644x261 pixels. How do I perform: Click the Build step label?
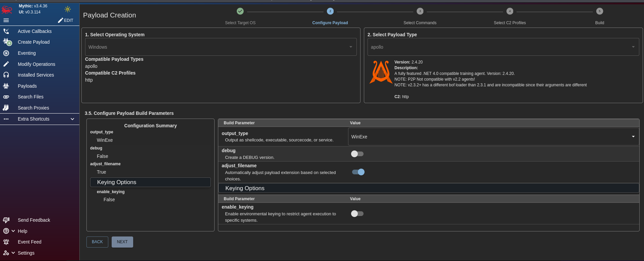click(x=600, y=23)
